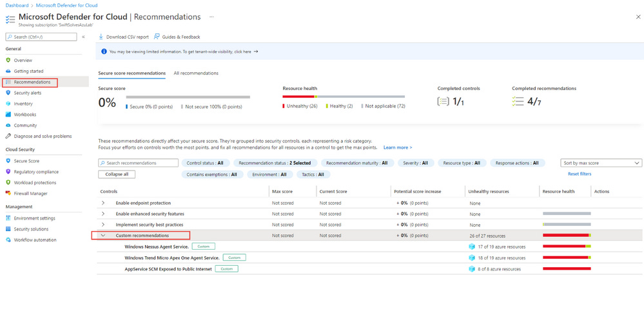Open Tactics filter
The width and height of the screenshot is (644, 309).
click(x=313, y=174)
